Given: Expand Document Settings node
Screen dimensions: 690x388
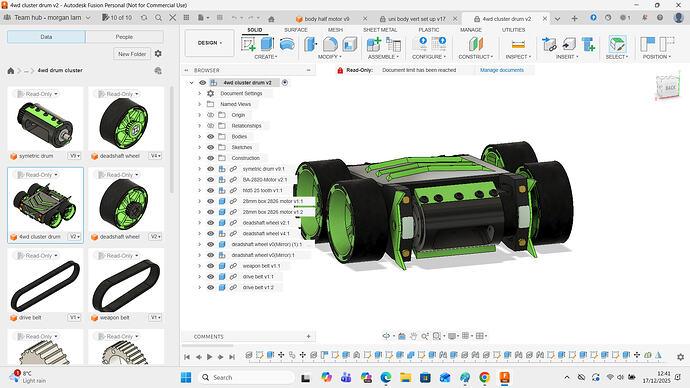Looking at the screenshot, I should point(199,93).
